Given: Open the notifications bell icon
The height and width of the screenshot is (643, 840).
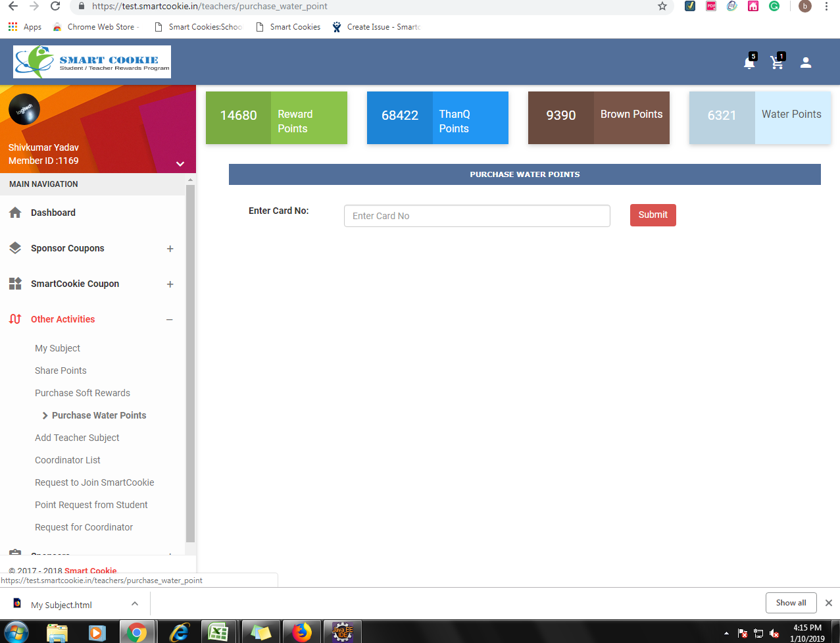Looking at the screenshot, I should (x=749, y=63).
